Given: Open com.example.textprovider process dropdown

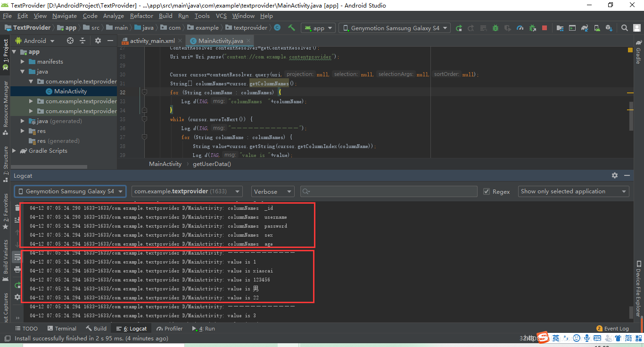Looking at the screenshot, I should (187, 191).
